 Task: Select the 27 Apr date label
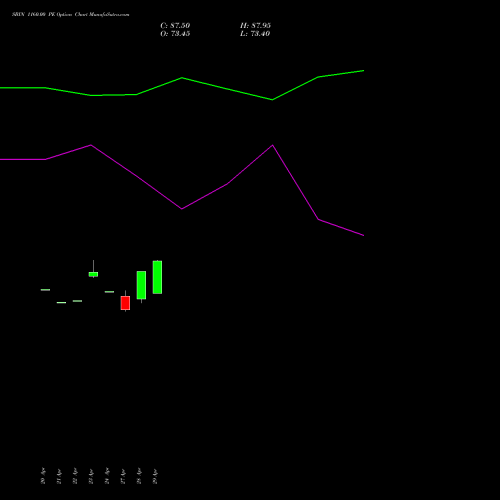coord(123,476)
